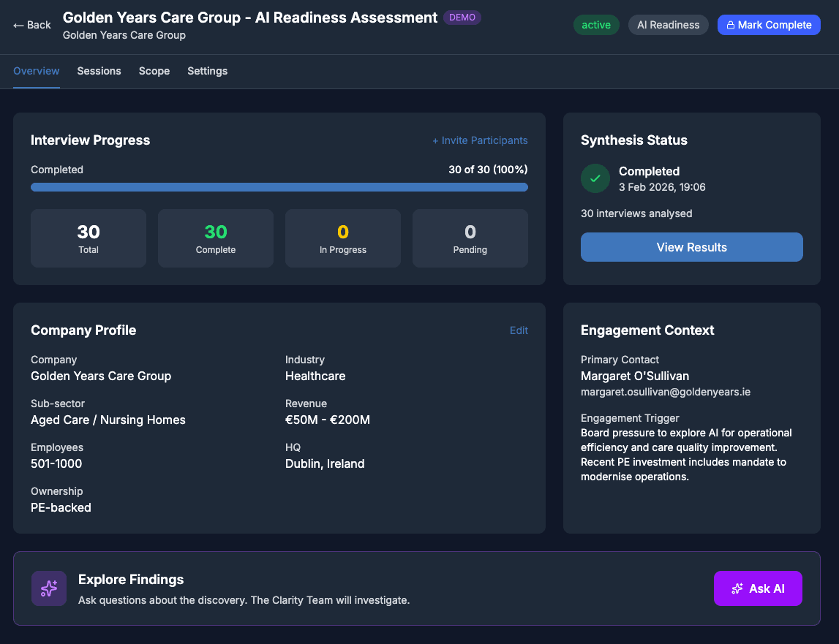
Task: Click the plus icon before Invite Participants
Action: point(436,140)
